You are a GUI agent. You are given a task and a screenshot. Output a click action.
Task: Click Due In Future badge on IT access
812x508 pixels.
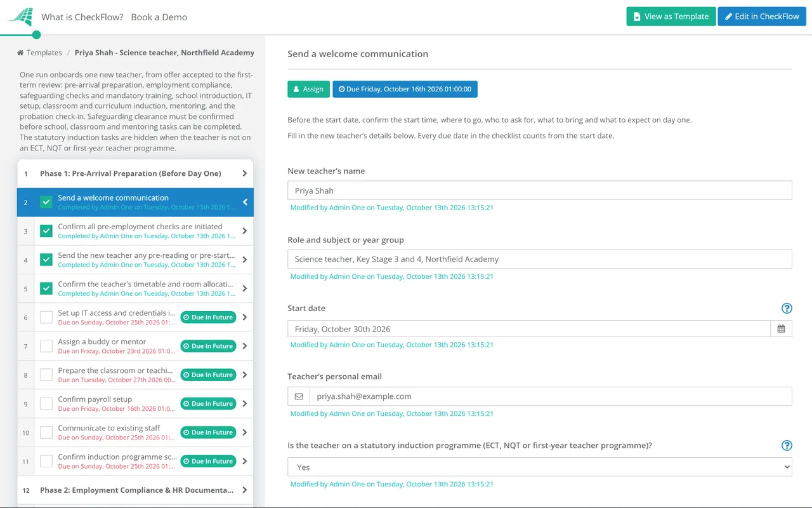click(x=208, y=317)
